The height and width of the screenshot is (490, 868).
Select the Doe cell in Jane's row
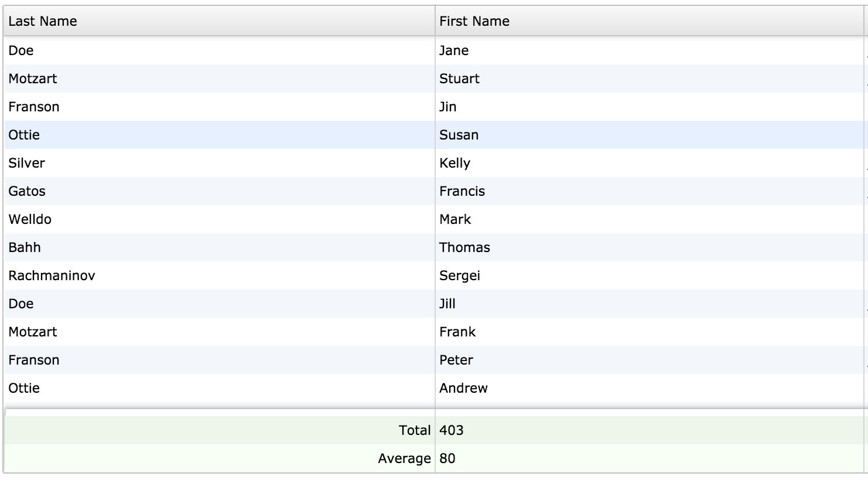pos(220,50)
